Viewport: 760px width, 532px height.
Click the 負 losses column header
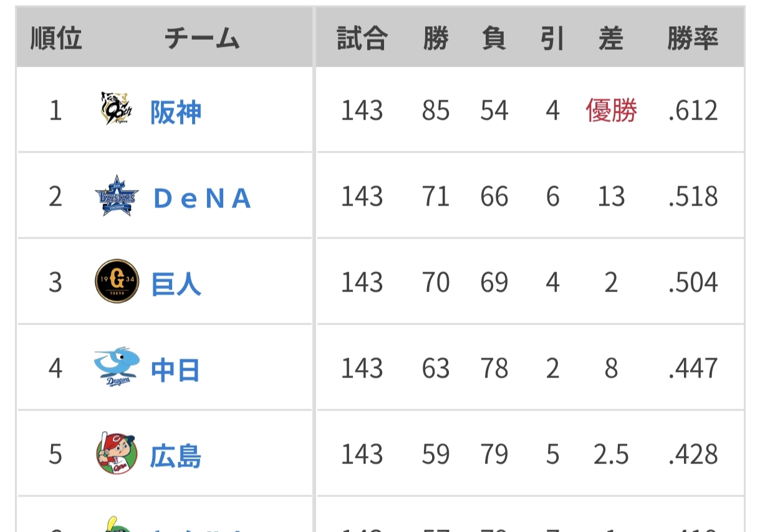(x=494, y=39)
